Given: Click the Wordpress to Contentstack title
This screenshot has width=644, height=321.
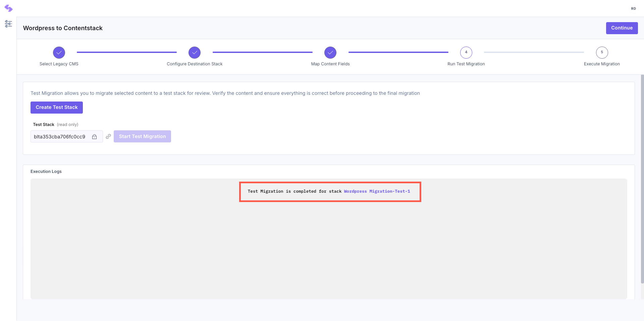Looking at the screenshot, I should [63, 28].
